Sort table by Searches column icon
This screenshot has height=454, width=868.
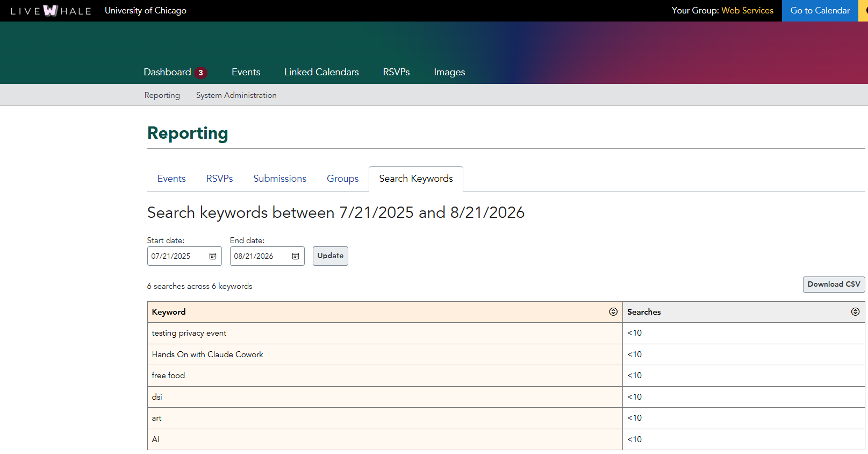tap(855, 312)
